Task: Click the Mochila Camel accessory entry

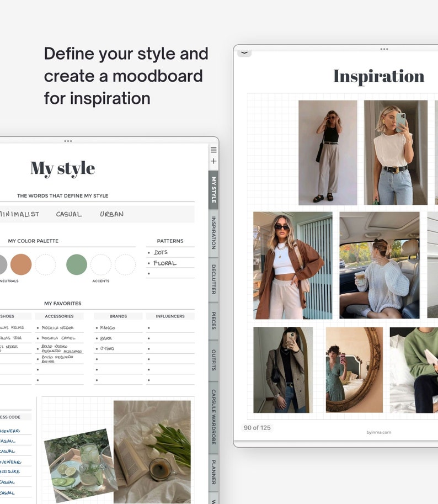Action: pos(58,338)
